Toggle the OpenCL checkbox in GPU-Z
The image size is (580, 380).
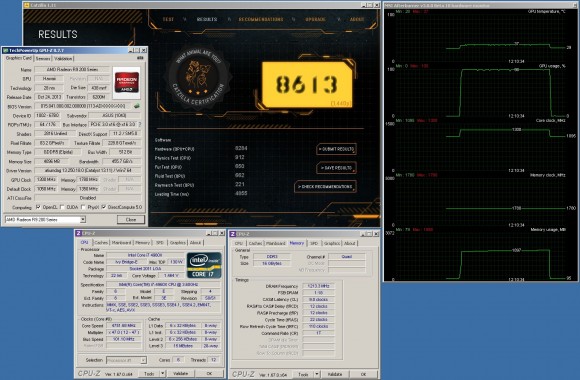click(38, 207)
